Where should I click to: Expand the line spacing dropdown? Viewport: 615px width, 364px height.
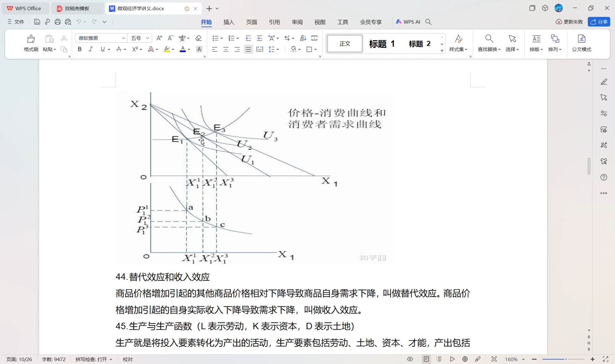pos(278,50)
